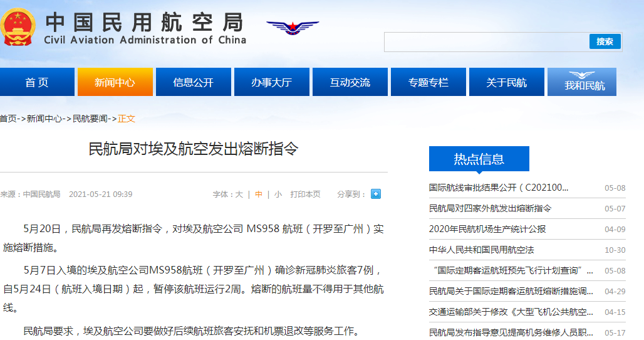Open the 首页 navigation tab
The height and width of the screenshot is (340, 644).
(36, 82)
